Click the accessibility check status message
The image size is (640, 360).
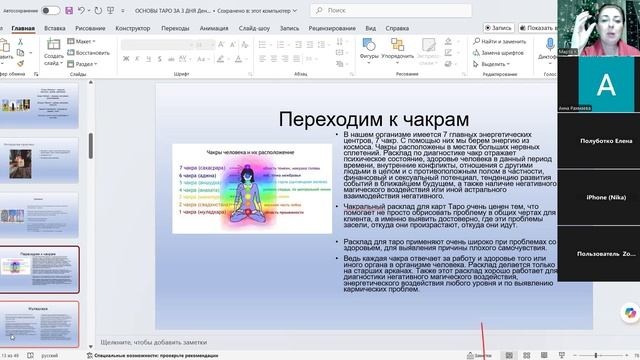(152, 356)
